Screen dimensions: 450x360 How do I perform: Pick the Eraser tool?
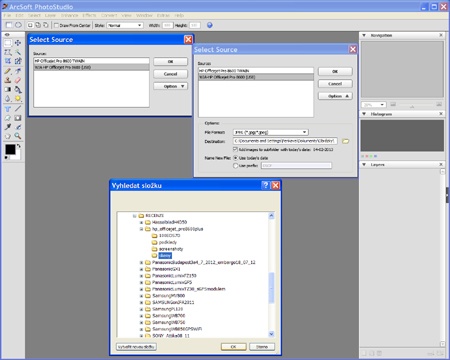point(18,80)
